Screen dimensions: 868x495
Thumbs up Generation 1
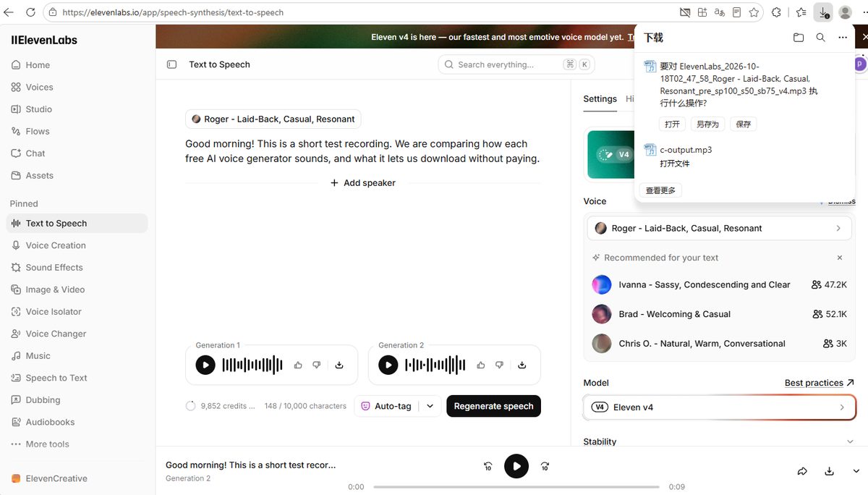point(298,365)
